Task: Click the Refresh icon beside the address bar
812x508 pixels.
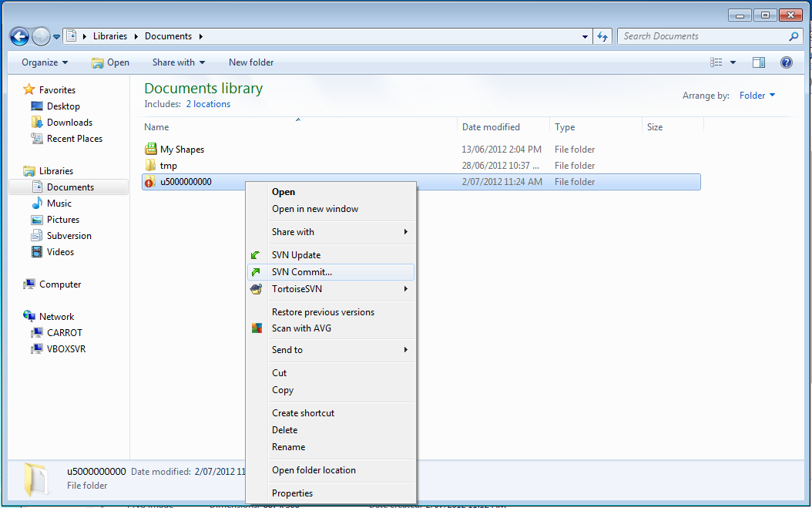Action: tap(603, 35)
